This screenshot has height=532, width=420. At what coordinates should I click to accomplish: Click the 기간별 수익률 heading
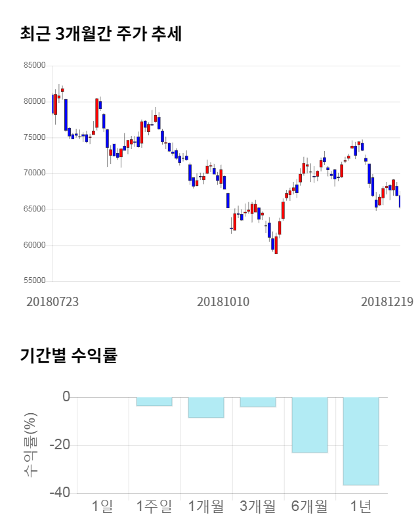pos(68,356)
